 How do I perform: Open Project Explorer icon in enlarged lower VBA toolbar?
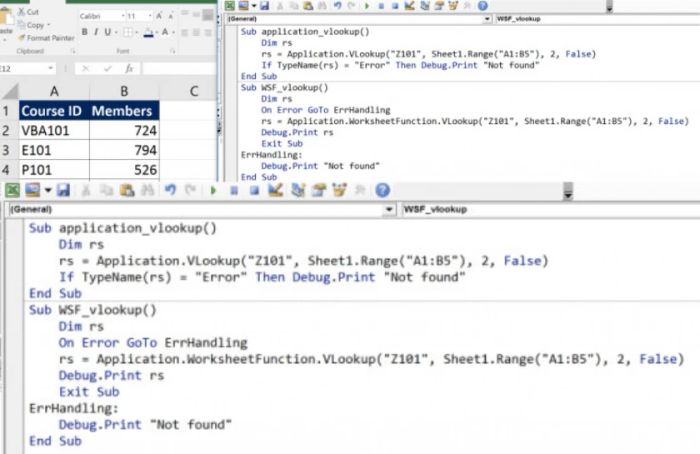[297, 191]
